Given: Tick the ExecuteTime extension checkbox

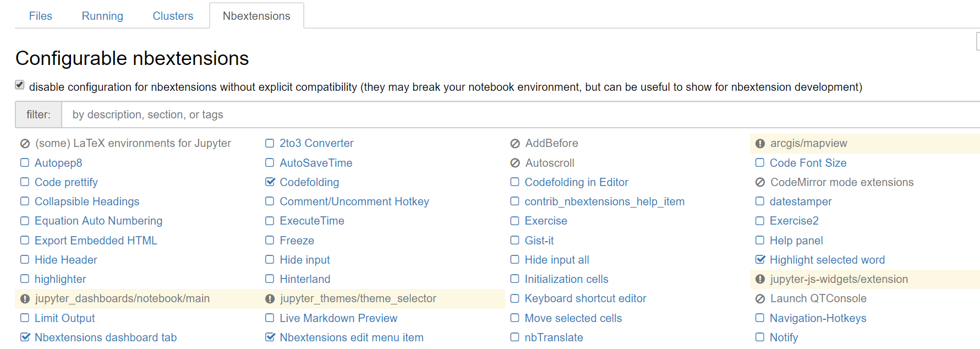Looking at the screenshot, I should click(x=270, y=221).
